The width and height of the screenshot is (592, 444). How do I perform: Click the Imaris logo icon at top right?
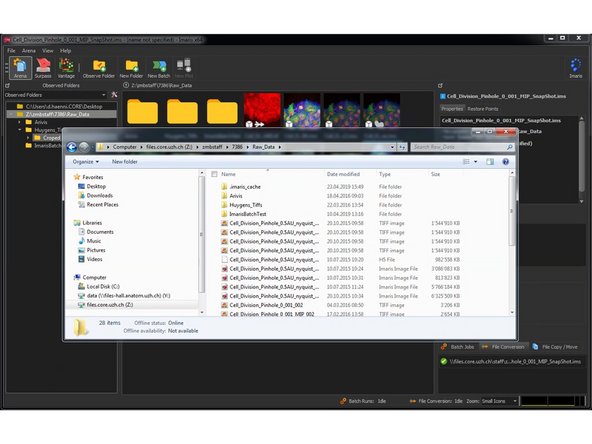point(575,67)
